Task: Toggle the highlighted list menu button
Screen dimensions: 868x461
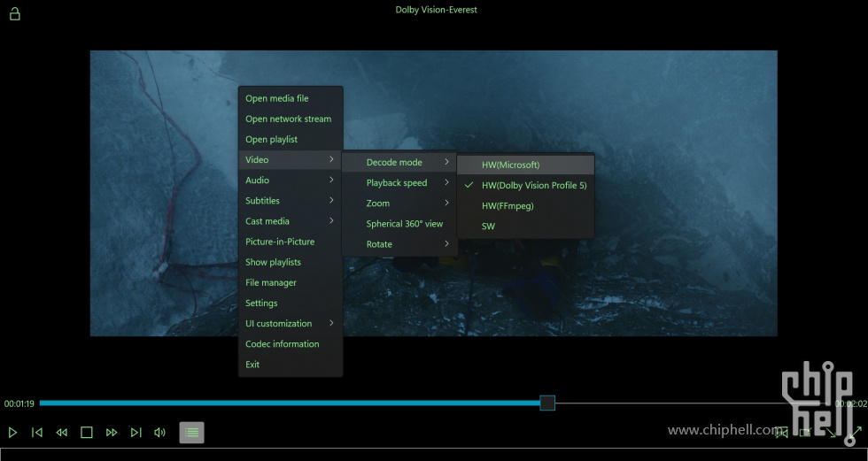Action: 191,433
